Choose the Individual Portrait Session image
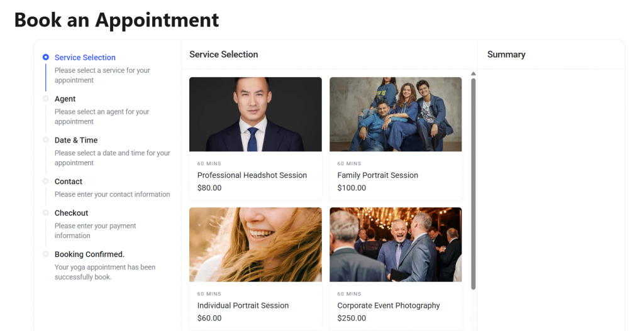Image resolution: width=644 pixels, height=331 pixels. (x=255, y=244)
